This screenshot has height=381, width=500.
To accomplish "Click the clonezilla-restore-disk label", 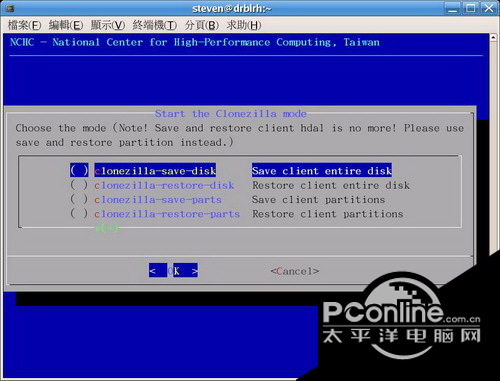I will (164, 185).
